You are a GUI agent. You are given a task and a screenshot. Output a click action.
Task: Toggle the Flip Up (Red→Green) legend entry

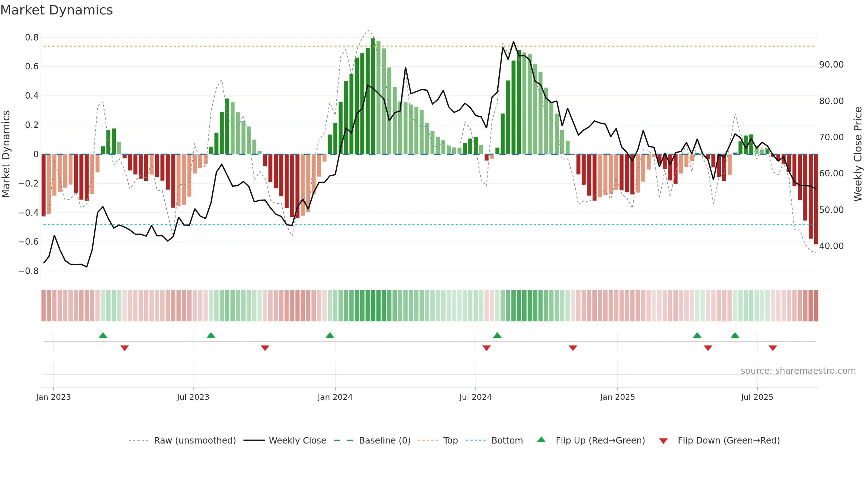click(591, 440)
